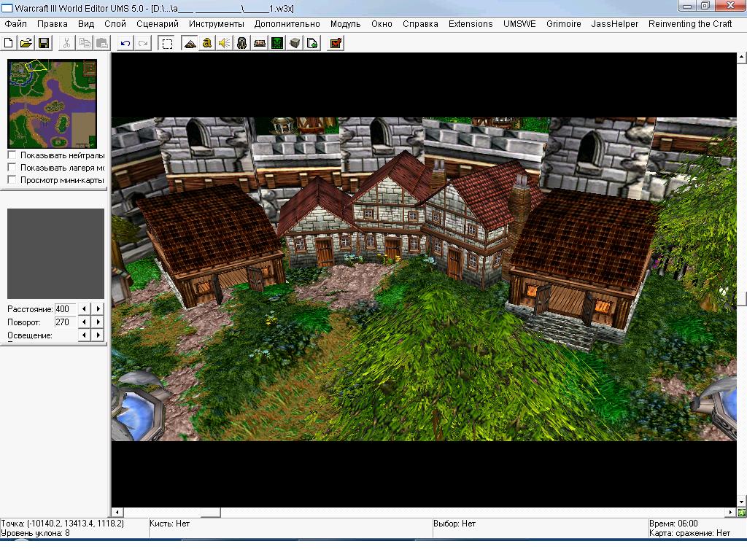The image size is (747, 560).
Task: Open the Окно menu
Action: click(382, 24)
